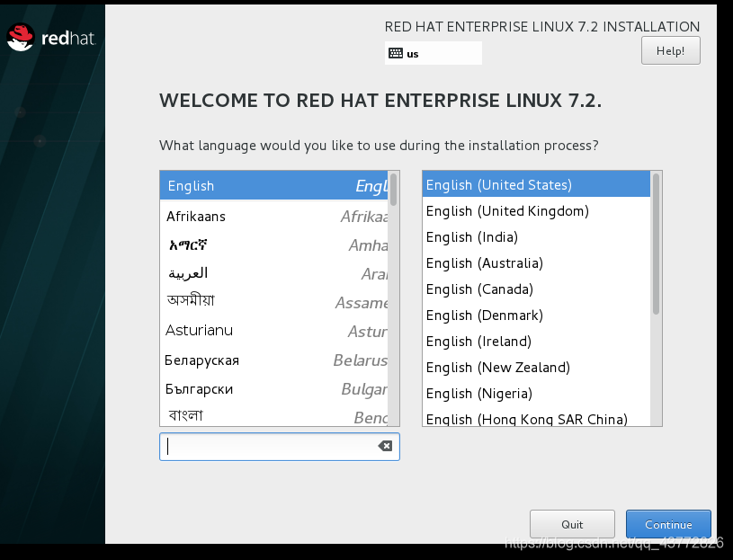The width and height of the screenshot is (733, 560).
Task: Quit the installer
Action: point(572,524)
